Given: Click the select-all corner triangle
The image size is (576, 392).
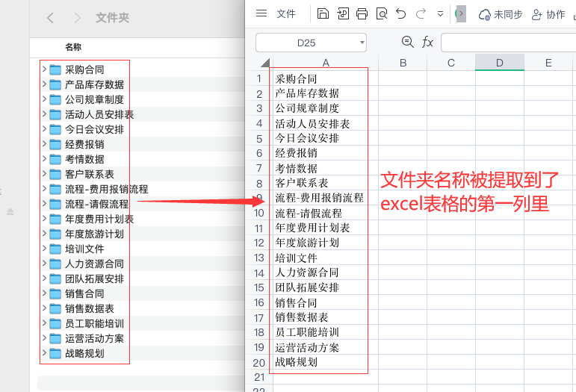Looking at the screenshot, I should (x=265, y=63).
